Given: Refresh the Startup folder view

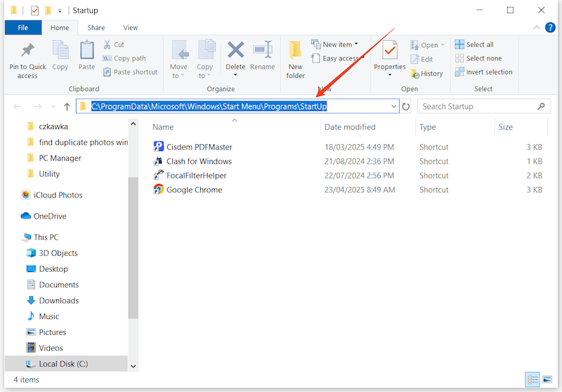Looking at the screenshot, I should click(406, 106).
